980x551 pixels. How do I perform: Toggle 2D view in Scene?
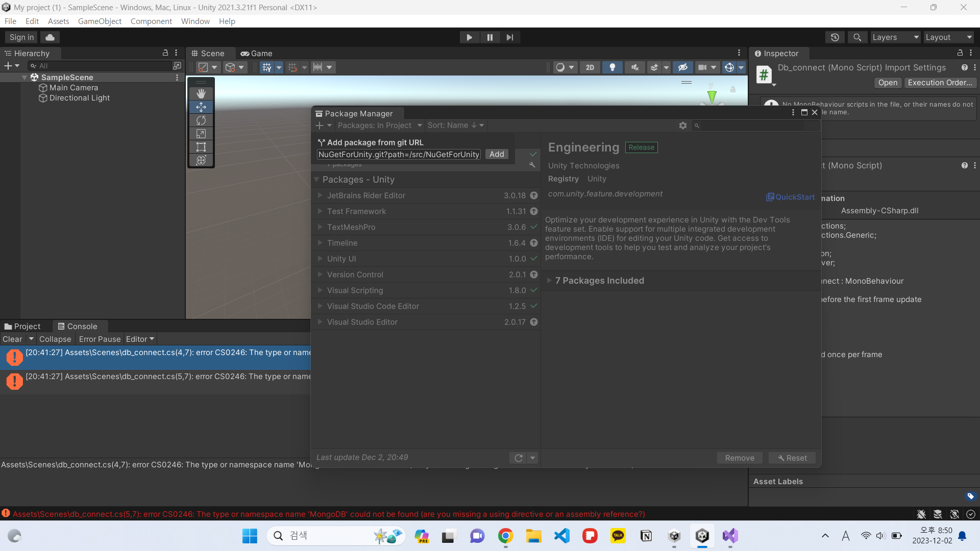(x=590, y=67)
